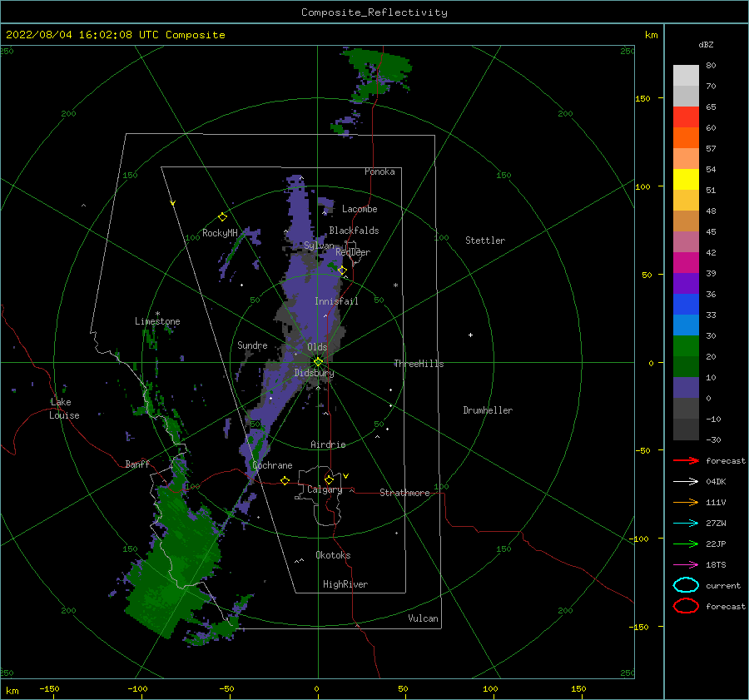Click the red forecast arrow in the legend
Viewport: 749px width, 700px height.
coord(686,460)
